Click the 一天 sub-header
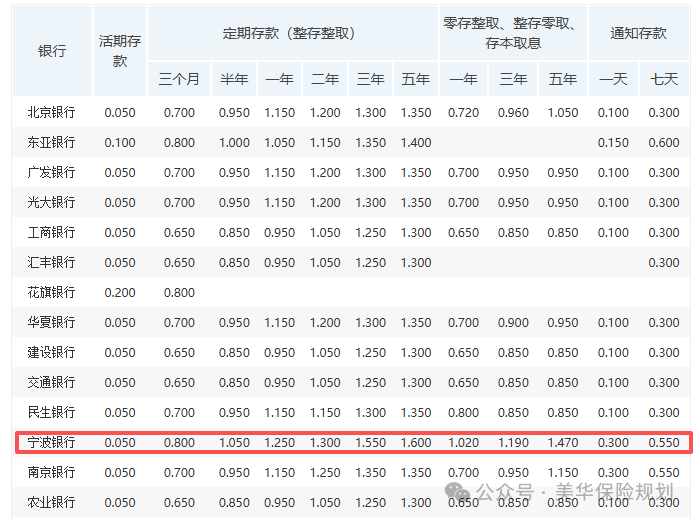Image resolution: width=696 pixels, height=520 pixels. pos(613,79)
